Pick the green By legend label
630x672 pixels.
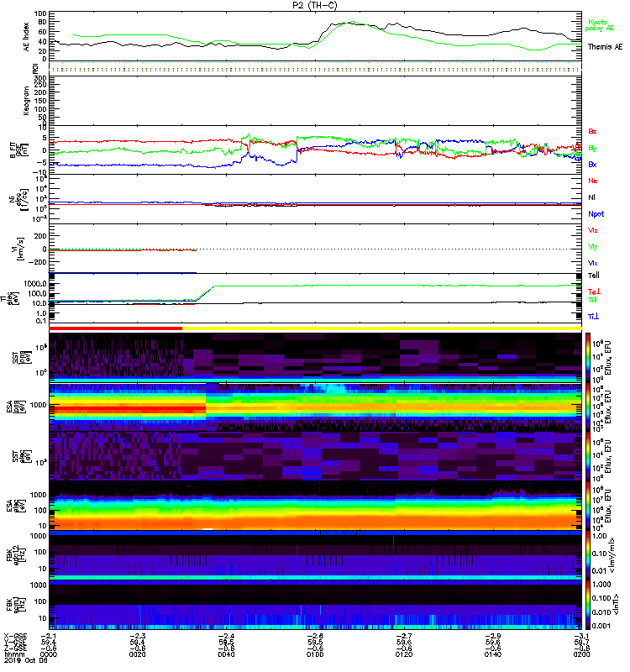[x=592, y=149]
